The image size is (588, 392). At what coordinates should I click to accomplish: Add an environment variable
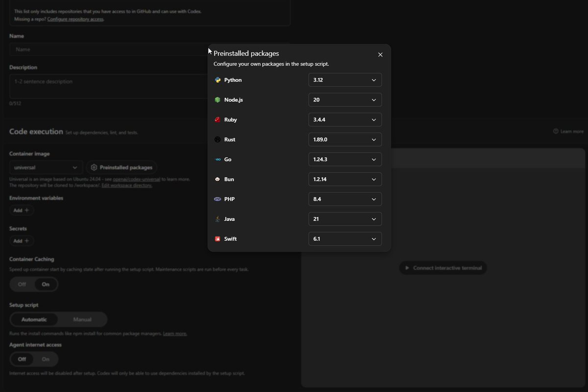coord(21,210)
